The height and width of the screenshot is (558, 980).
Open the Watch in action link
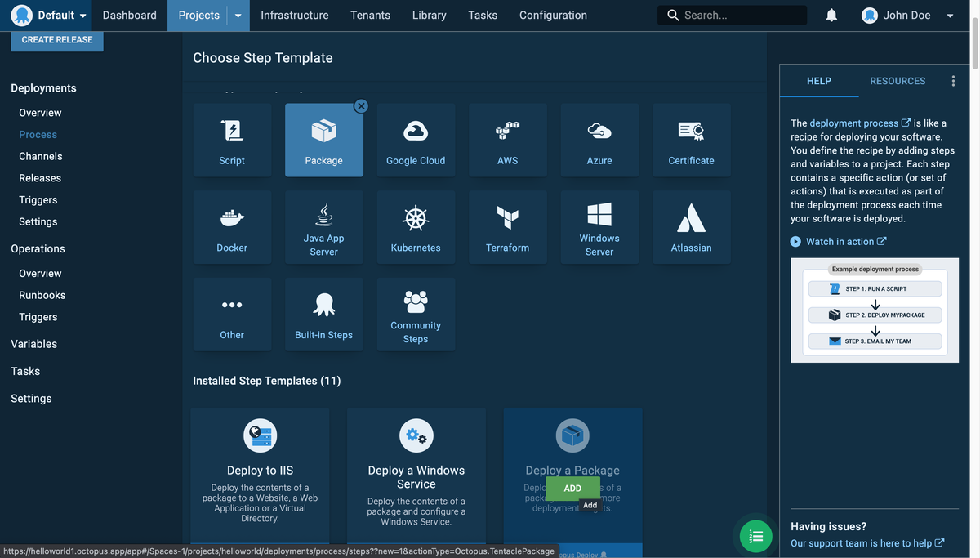pyautogui.click(x=836, y=239)
